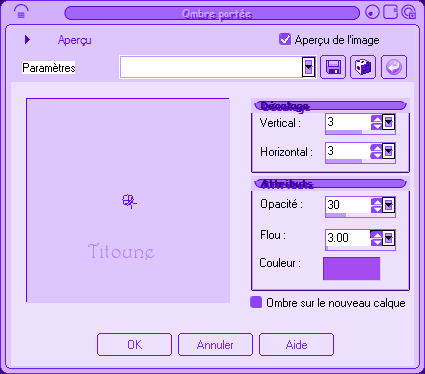Click the save preset floppy disk icon
Viewport: 425px width, 374px height.
point(333,67)
